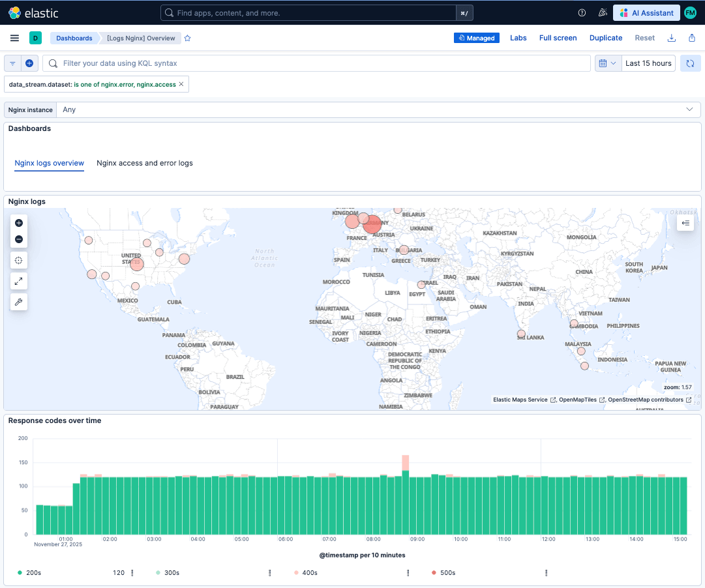Viewport: 705px width, 588px height.
Task: Open the AI Assistant
Action: [x=646, y=13]
